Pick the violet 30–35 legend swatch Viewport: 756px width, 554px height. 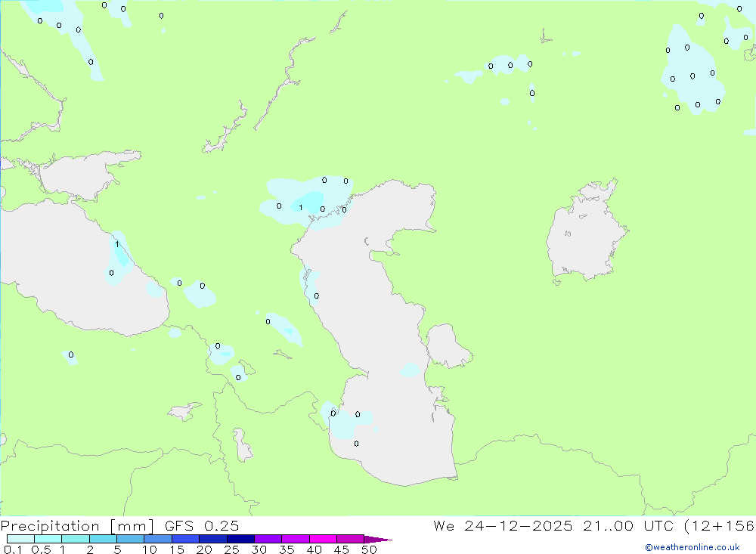[268, 539]
